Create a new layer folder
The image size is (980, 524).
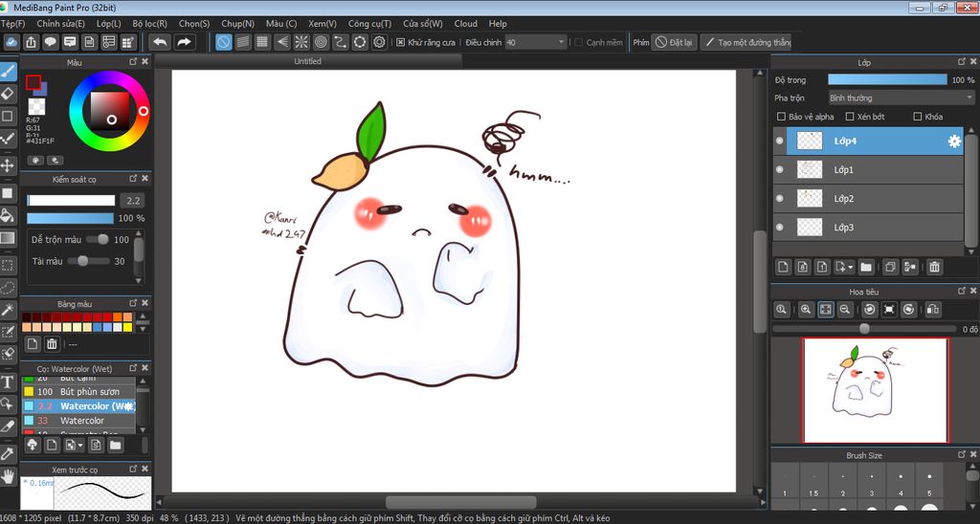click(865, 267)
